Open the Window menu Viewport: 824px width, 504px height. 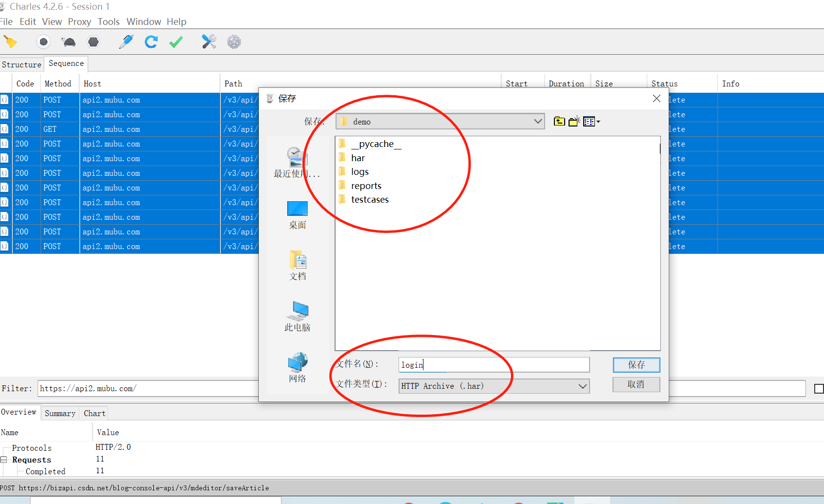[144, 21]
